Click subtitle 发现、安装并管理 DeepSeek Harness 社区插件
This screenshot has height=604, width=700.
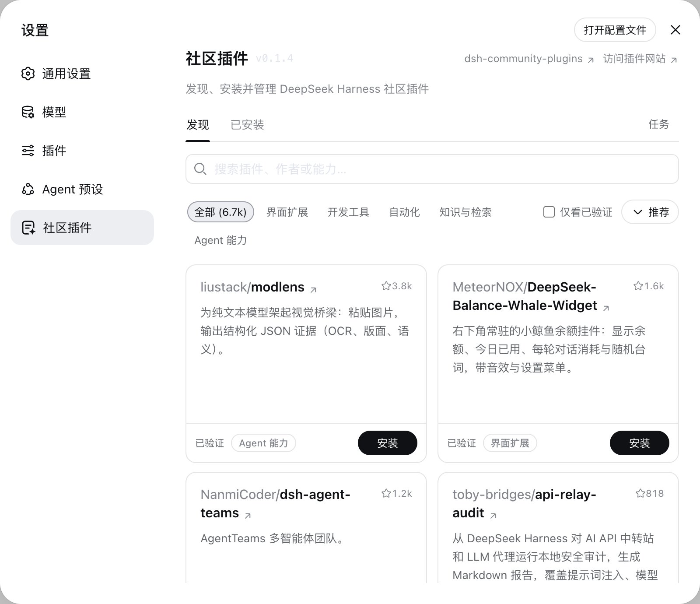point(307,89)
